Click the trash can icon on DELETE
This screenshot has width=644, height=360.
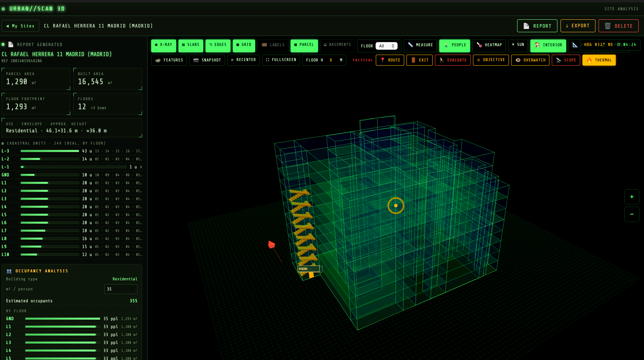click(607, 26)
